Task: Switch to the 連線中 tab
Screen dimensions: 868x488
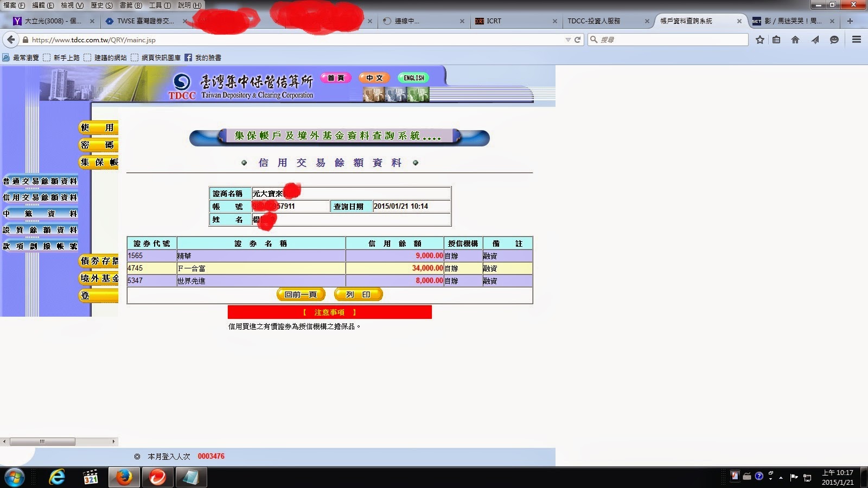Action: [423, 21]
